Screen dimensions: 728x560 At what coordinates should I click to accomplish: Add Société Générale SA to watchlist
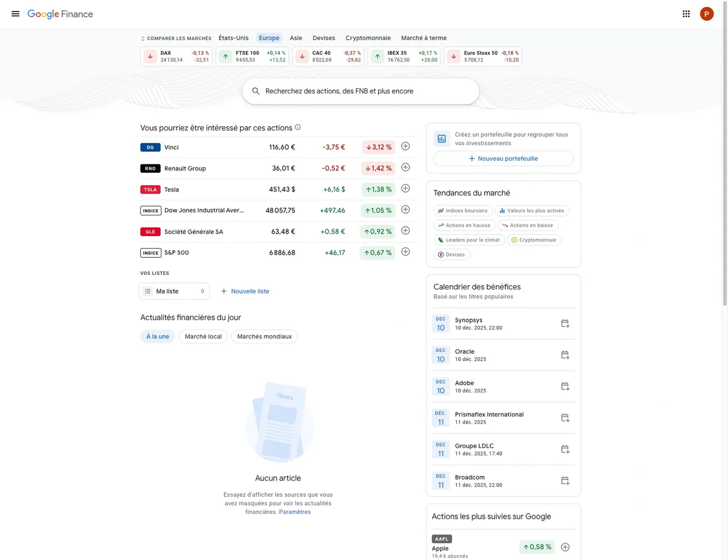406,231
